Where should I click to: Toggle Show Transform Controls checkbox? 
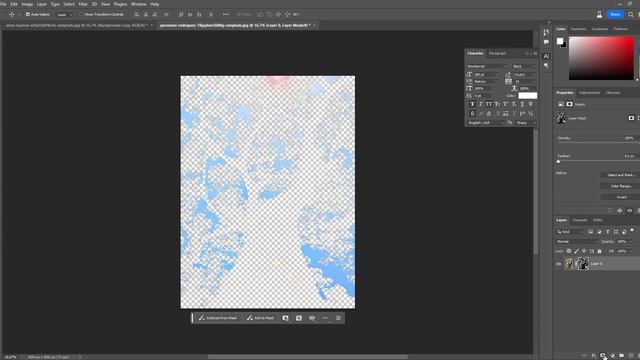pos(81,14)
